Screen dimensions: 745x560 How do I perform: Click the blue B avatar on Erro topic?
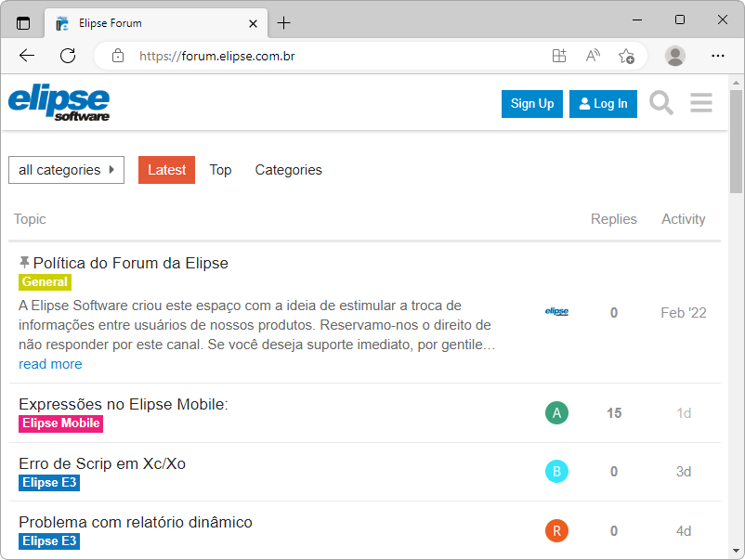(556, 471)
